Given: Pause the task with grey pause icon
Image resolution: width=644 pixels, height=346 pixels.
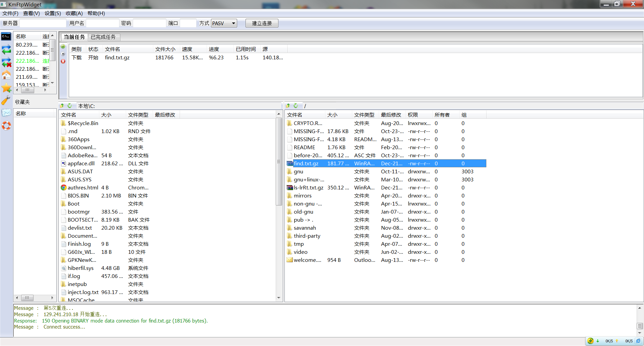Looking at the screenshot, I should [x=63, y=54].
